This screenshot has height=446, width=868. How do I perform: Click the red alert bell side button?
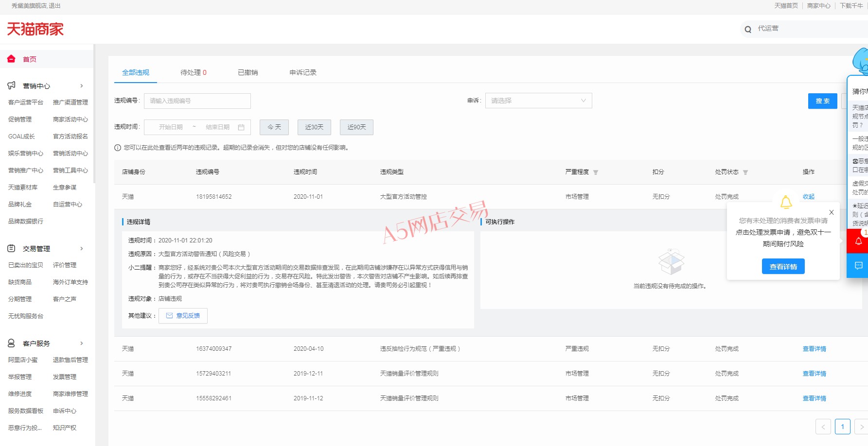click(859, 241)
